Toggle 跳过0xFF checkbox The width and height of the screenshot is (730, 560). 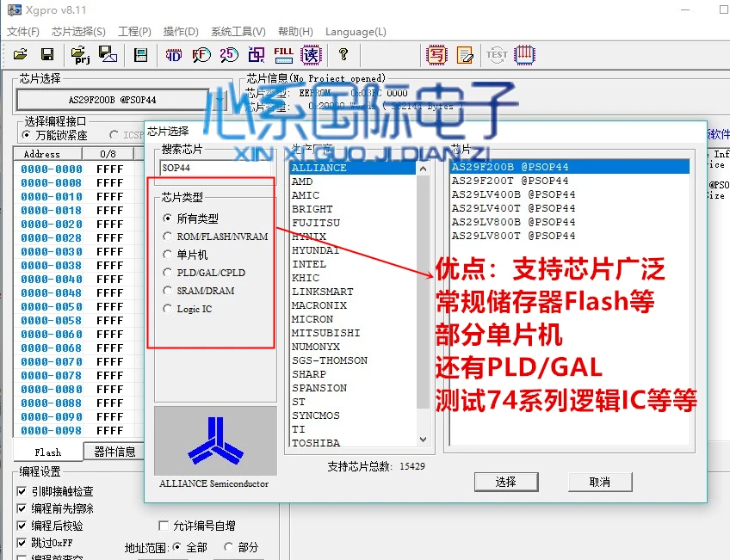tap(22, 543)
